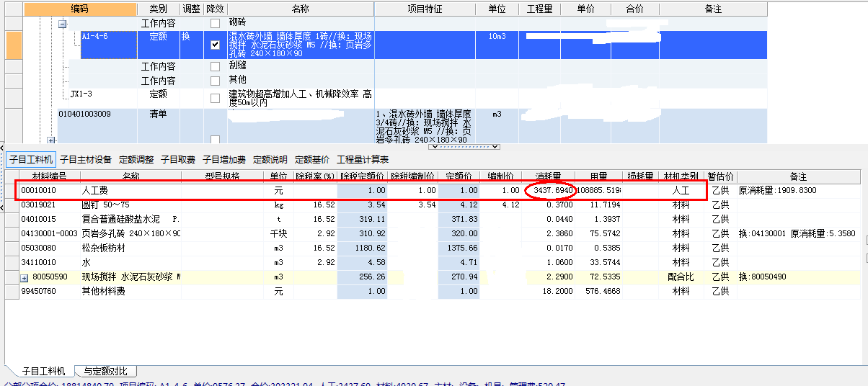The width and height of the screenshot is (868, 386).
Task: Open the 子目工料机 sub-tab at top
Action: (31, 159)
